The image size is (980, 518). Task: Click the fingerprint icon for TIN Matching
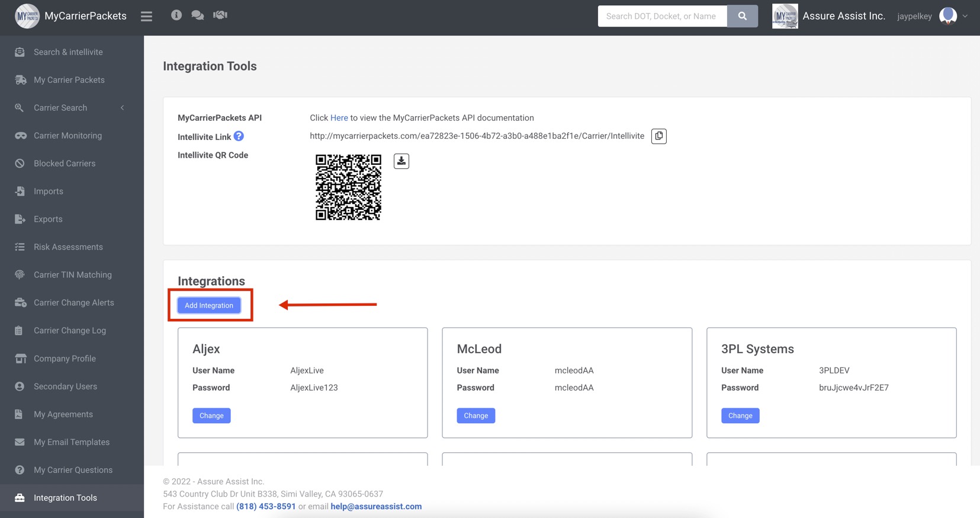pyautogui.click(x=20, y=275)
